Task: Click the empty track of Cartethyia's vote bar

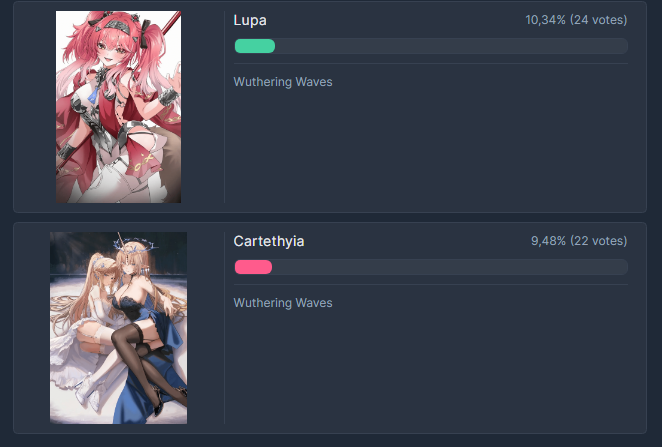Action: tap(450, 267)
